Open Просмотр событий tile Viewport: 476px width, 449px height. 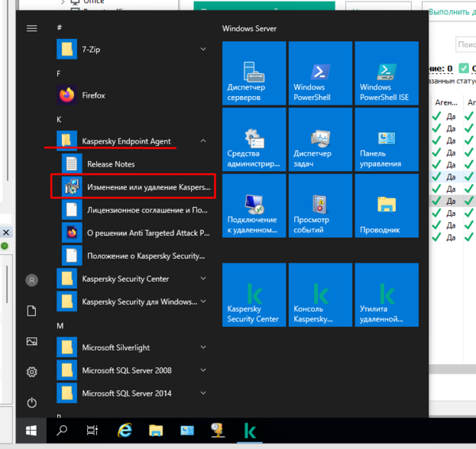[x=318, y=205]
